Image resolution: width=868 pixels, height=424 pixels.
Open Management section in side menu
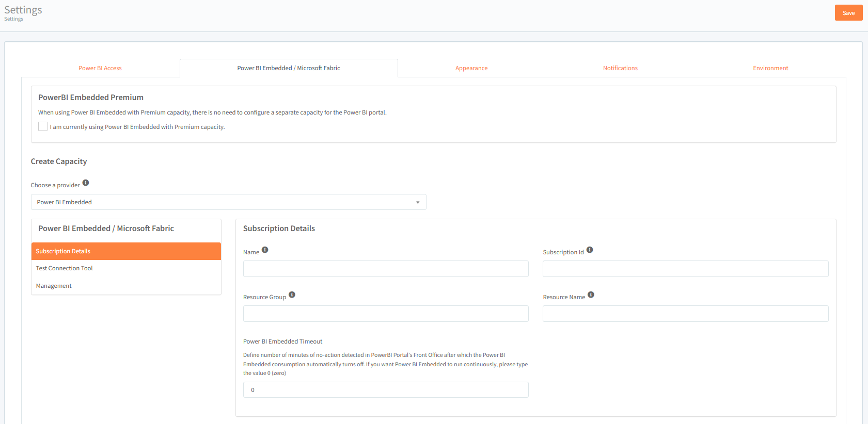[x=54, y=286]
